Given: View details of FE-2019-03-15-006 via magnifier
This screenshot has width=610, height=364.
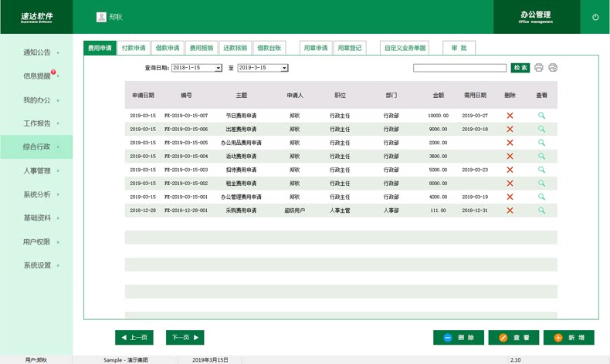Looking at the screenshot, I should [x=541, y=129].
